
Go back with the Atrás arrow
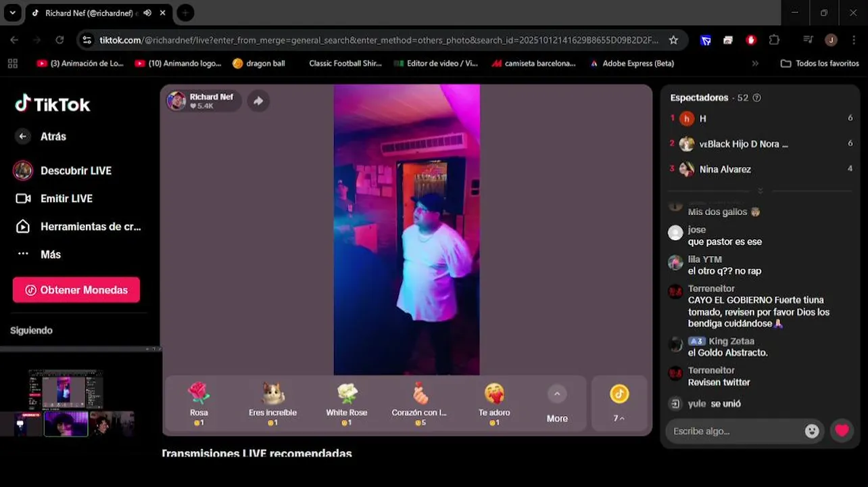[23, 136]
